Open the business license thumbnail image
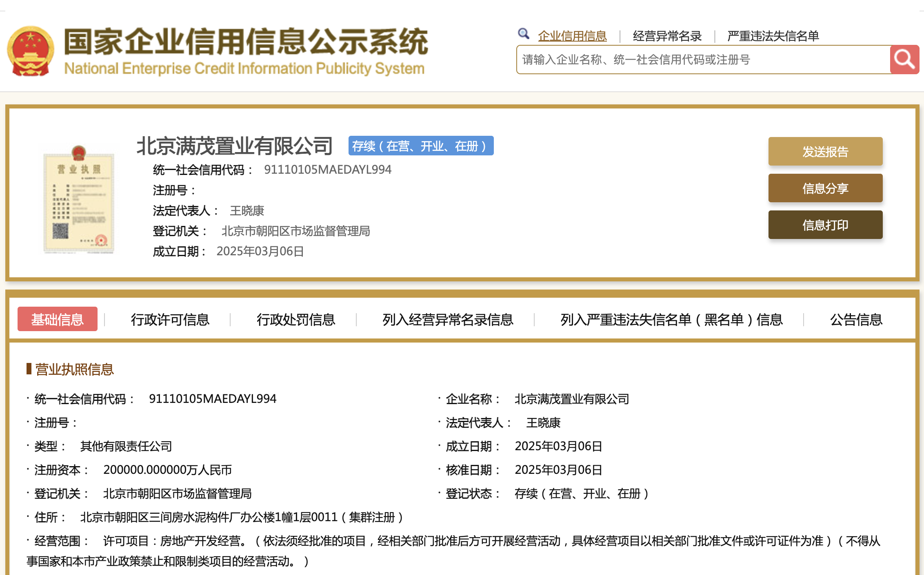The image size is (924, 575). 79,200
